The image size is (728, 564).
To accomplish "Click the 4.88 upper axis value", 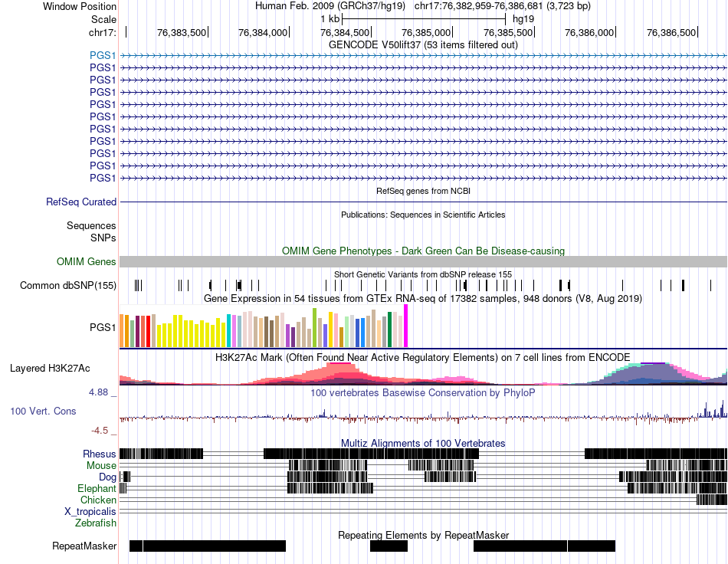I will tap(98, 392).
